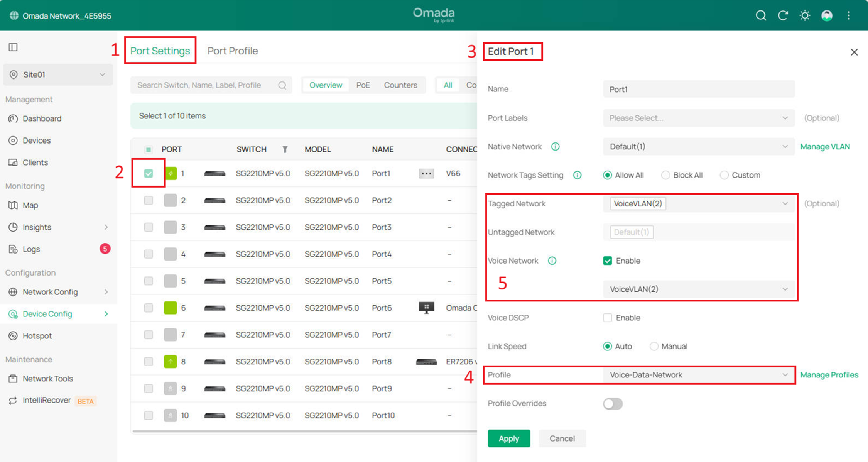Image resolution: width=868 pixels, height=462 pixels.
Task: Check the port 5 row checkbox
Action: coord(149,281)
